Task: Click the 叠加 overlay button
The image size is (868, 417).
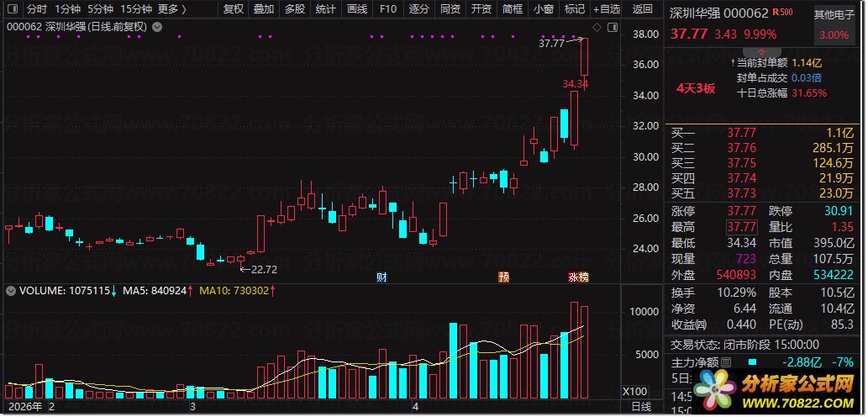Action: pyautogui.click(x=264, y=9)
